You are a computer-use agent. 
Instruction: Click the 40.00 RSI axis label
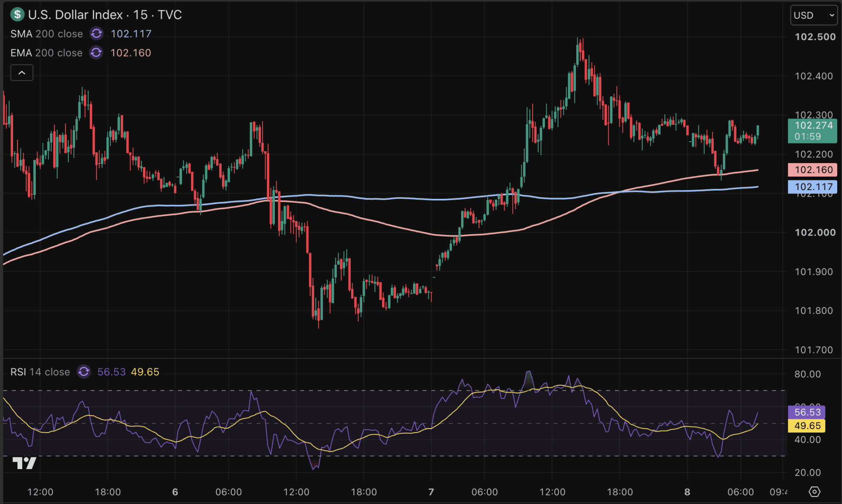pos(808,439)
